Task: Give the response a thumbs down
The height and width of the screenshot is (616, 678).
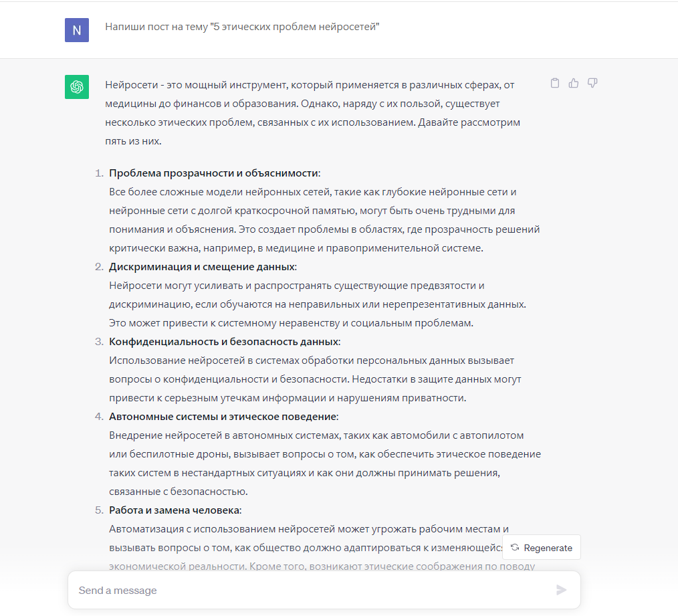Action: tap(592, 84)
